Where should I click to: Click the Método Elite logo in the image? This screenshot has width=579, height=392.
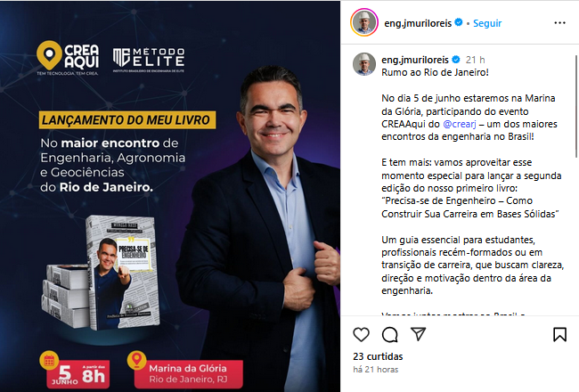coord(149,60)
